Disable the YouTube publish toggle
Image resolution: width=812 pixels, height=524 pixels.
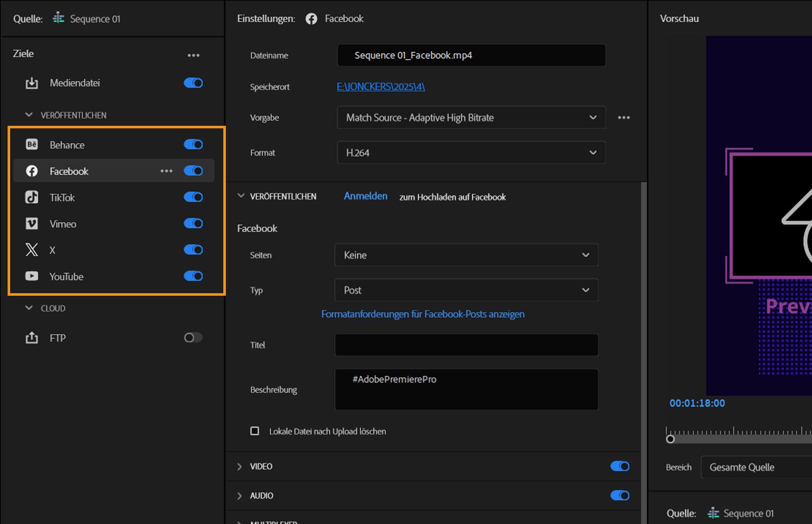click(193, 276)
